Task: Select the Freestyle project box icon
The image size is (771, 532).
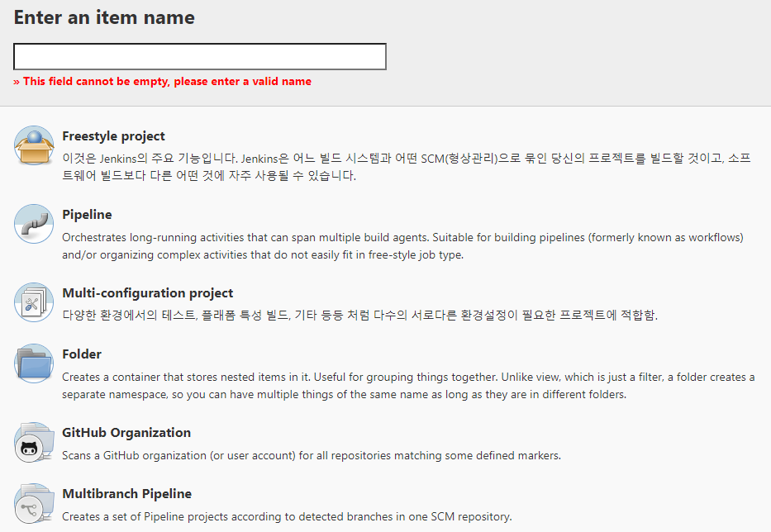Action: [x=34, y=145]
